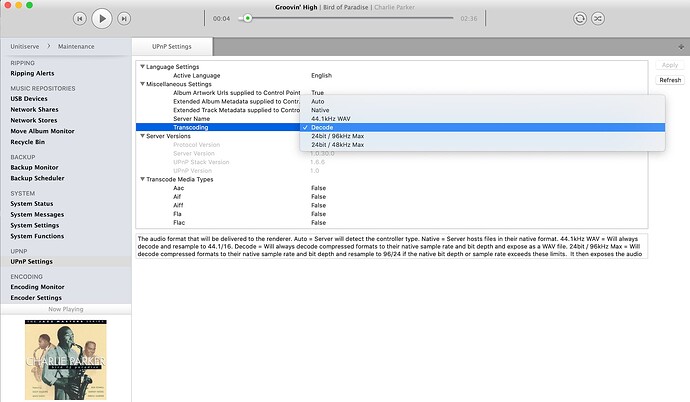The height and width of the screenshot is (402, 690).
Task: Skip to previous track
Action: 80,18
